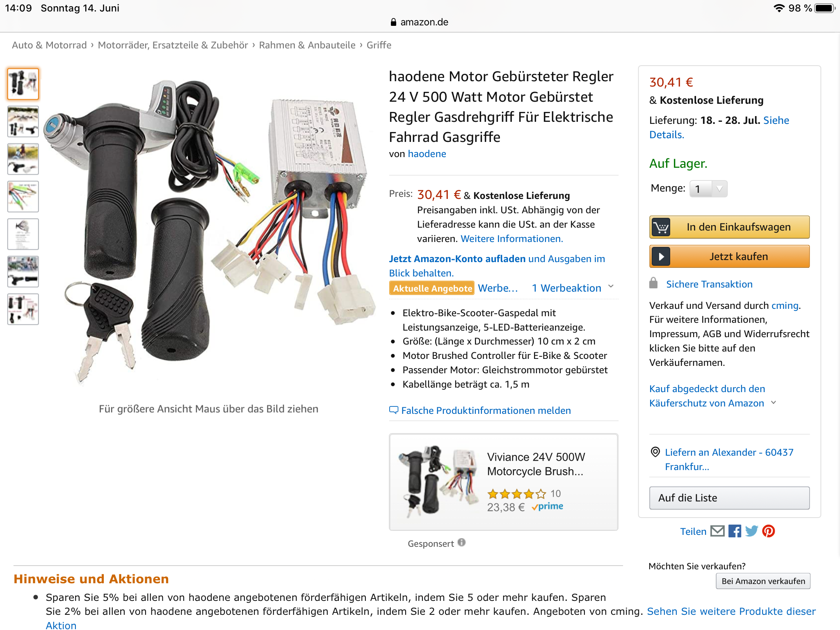Click the Bei Amazon verkaufen button
The image size is (840, 630).
click(x=763, y=581)
